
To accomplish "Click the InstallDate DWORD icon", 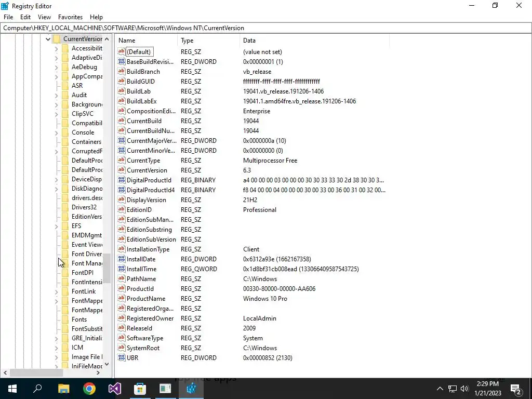I will [122, 259].
